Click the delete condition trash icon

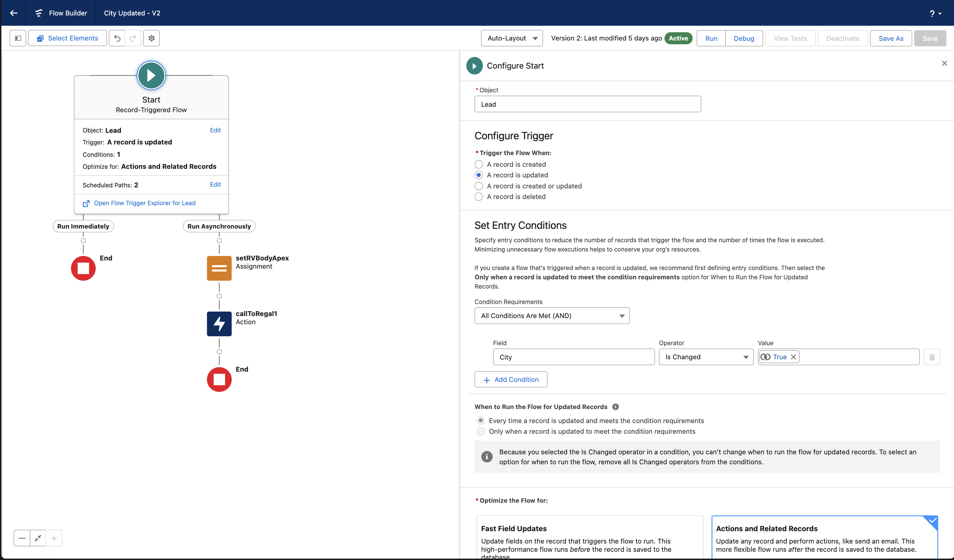(932, 357)
